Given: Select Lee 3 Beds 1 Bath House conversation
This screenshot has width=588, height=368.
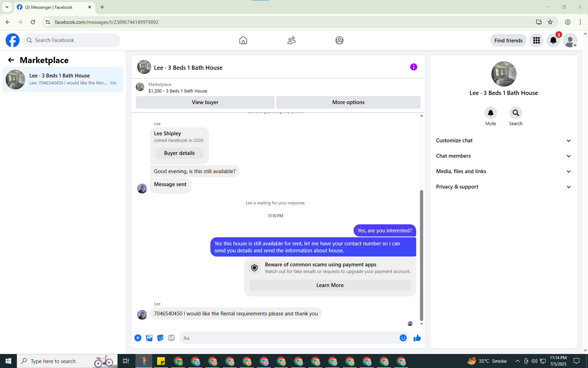Looking at the screenshot, I should coord(63,80).
